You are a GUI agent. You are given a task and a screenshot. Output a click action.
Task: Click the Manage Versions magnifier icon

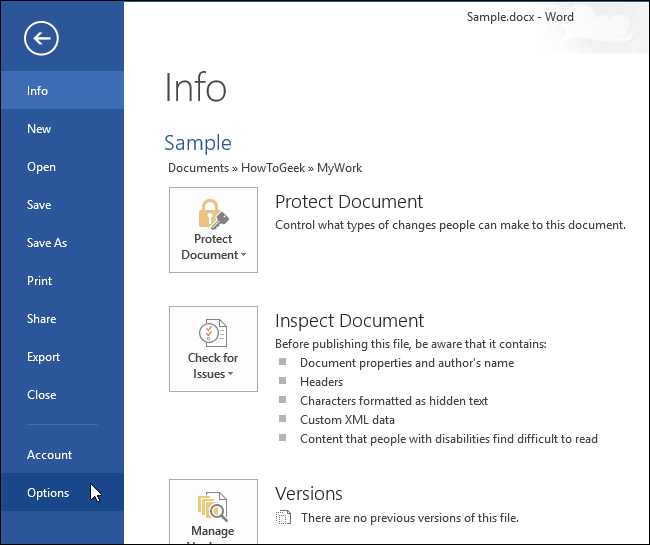213,508
